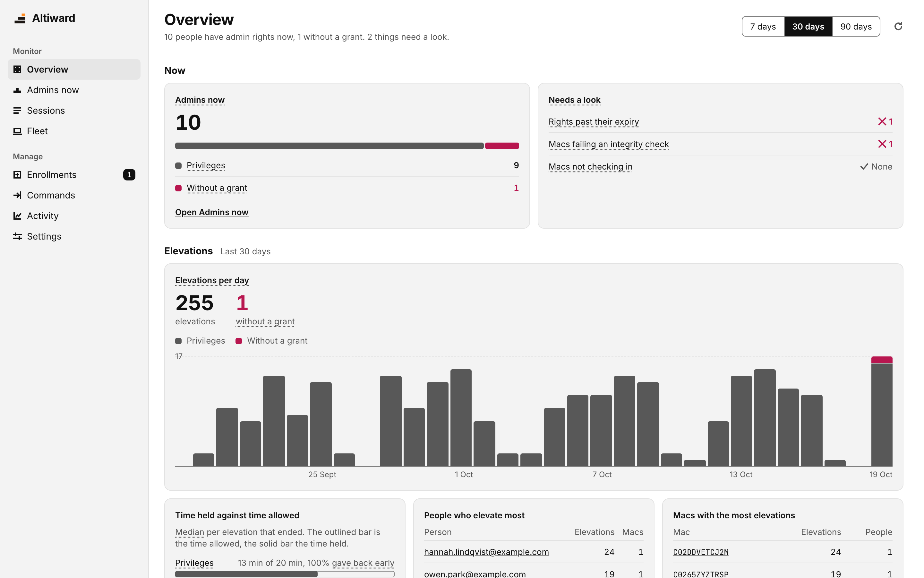Image resolution: width=924 pixels, height=578 pixels.
Task: Click the Settings sliders icon
Action: 17,236
